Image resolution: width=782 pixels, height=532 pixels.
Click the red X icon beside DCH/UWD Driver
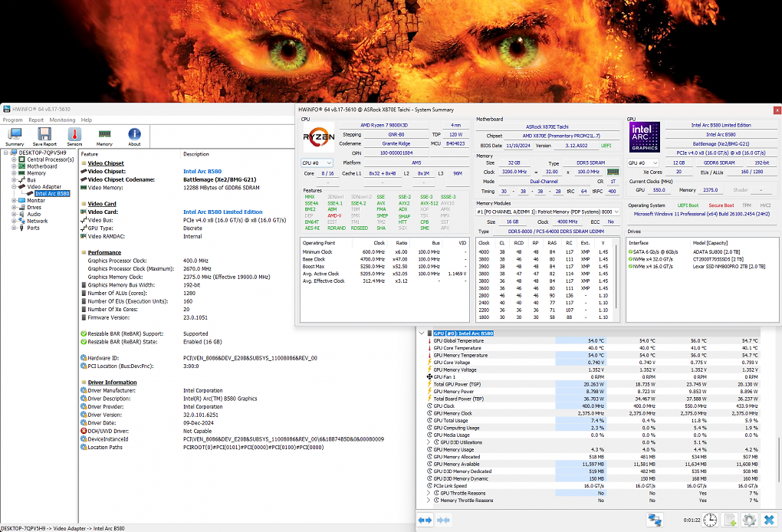(x=84, y=431)
